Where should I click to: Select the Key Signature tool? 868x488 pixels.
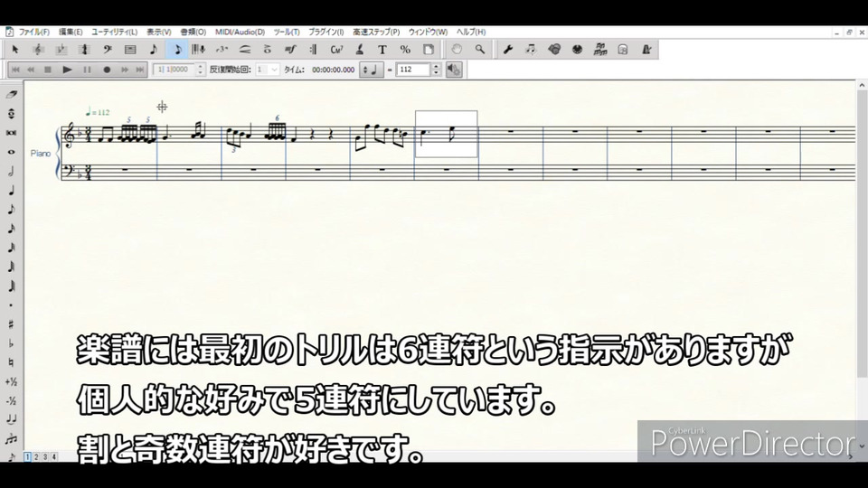tap(61, 50)
